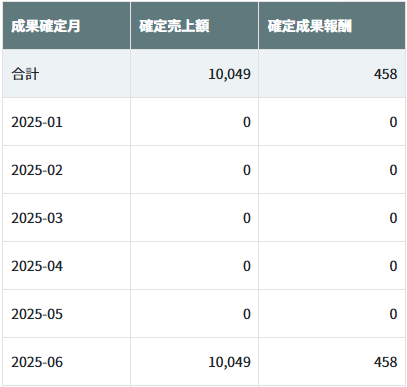This screenshot has height=387, width=407.
Task: Click the 2025-02 reward amount cell
Action: 332,170
